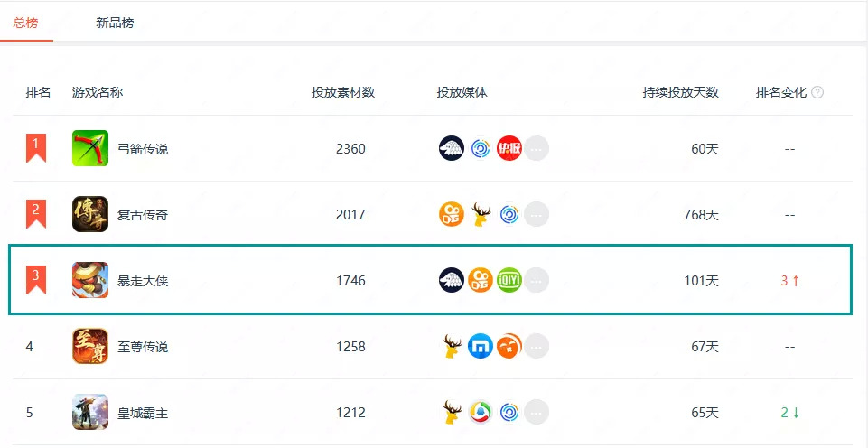Click the blue Maxthon media icon for 至尊传说
Viewport: 868px width, 448px height.
(x=481, y=347)
